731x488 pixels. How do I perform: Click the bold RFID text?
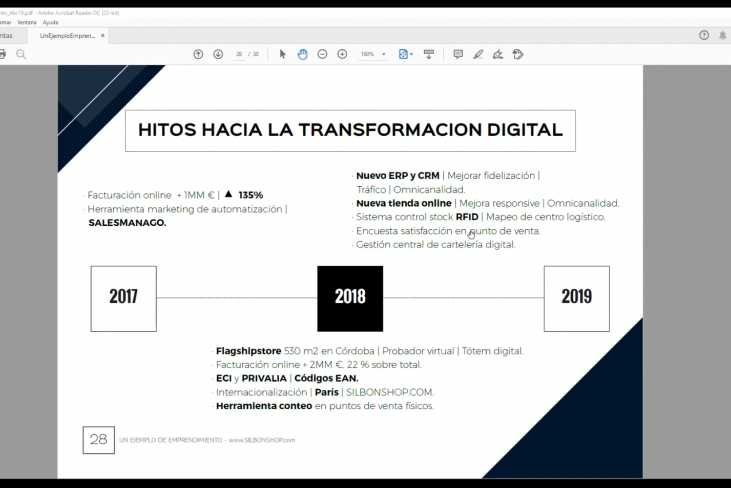click(467, 217)
